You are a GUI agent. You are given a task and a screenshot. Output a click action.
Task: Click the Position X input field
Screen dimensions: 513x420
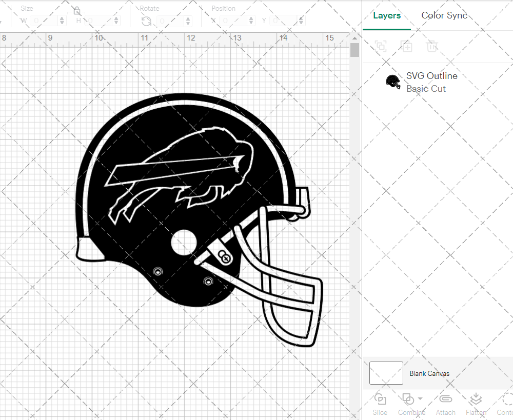233,21
